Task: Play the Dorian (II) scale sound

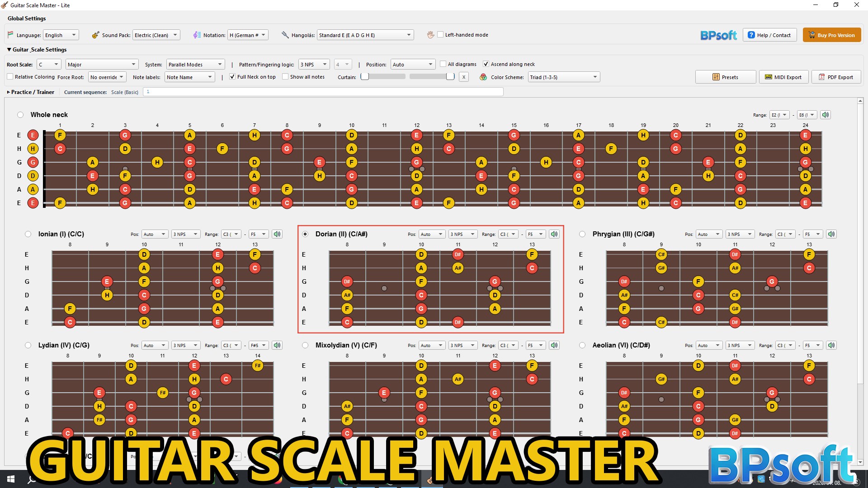Action: coord(554,234)
